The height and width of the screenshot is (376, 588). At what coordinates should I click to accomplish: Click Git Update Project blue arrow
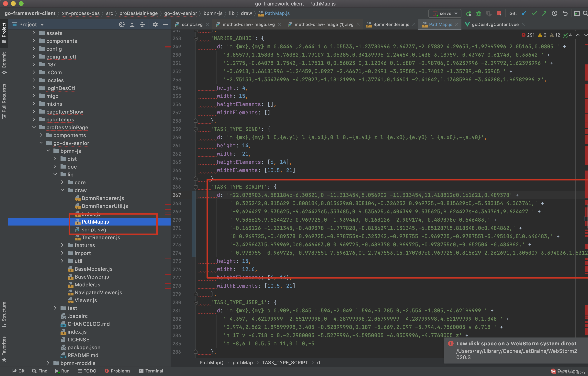click(524, 13)
